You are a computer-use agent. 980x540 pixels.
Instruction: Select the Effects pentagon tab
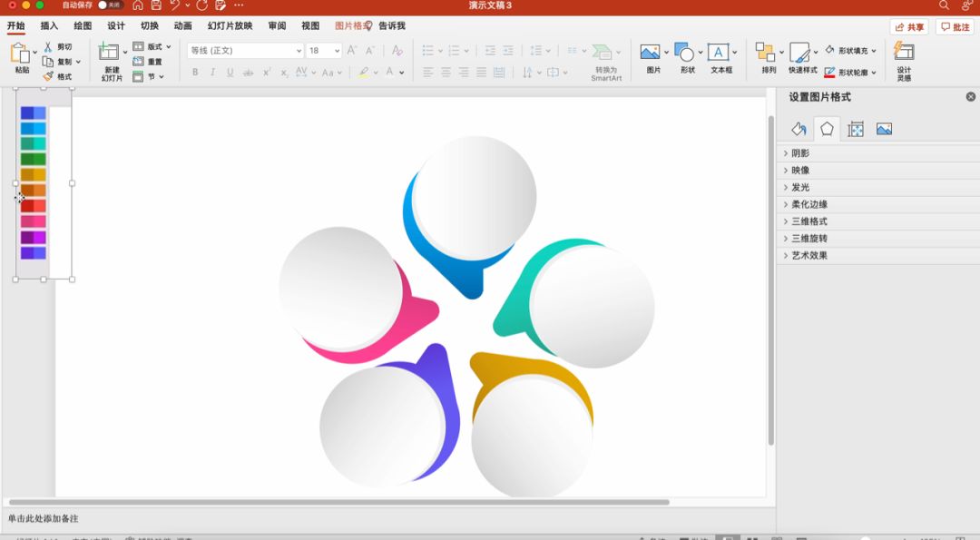coord(827,129)
